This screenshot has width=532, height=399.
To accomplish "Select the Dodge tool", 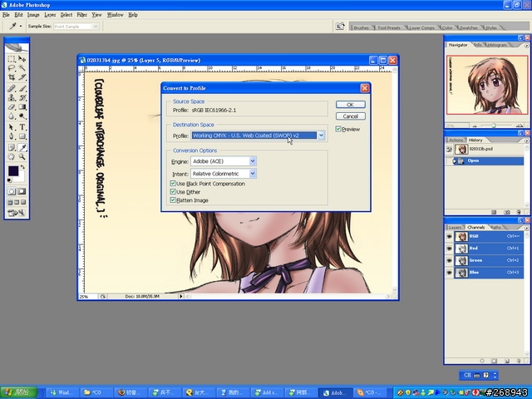I will click(x=22, y=116).
